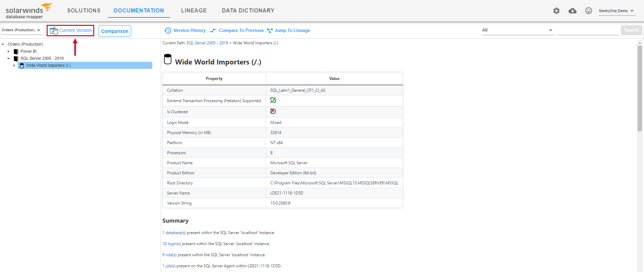Click the Microsoft SQL Server value cell
This screenshot has height=272, width=644.
tap(334, 163)
